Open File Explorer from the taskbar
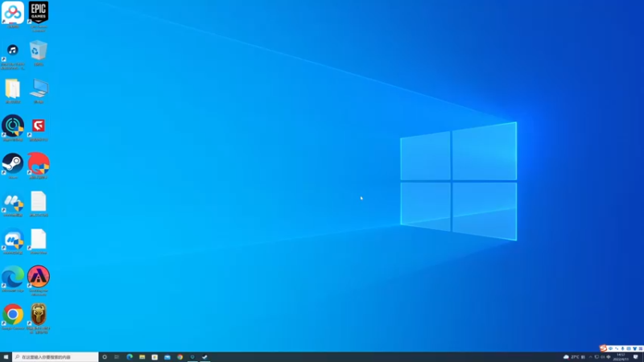The image size is (644, 362). 142,357
